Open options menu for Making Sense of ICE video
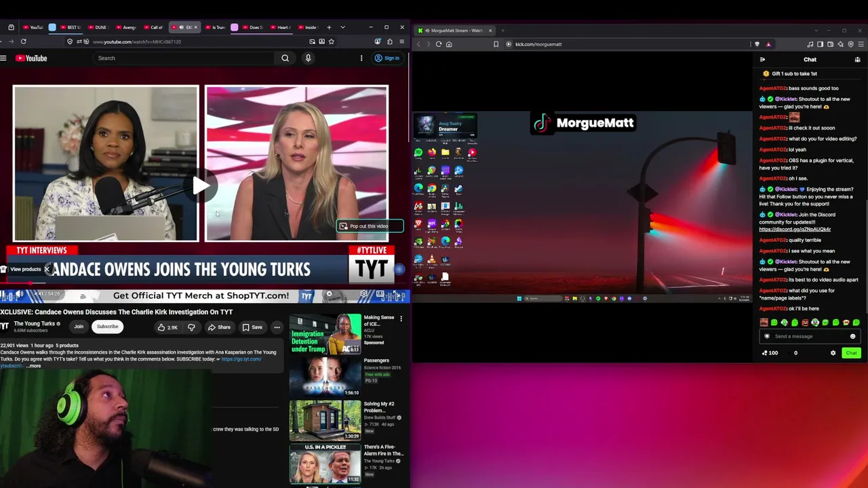 [401, 319]
